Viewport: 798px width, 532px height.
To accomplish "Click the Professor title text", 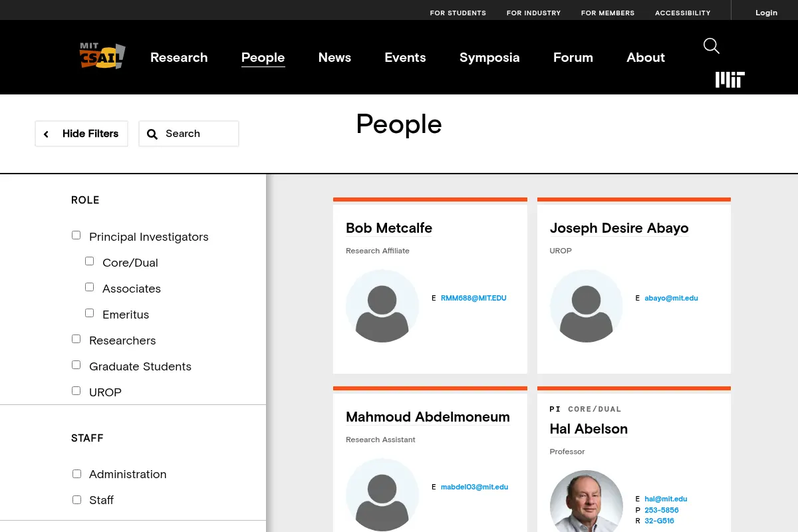I will (x=567, y=452).
